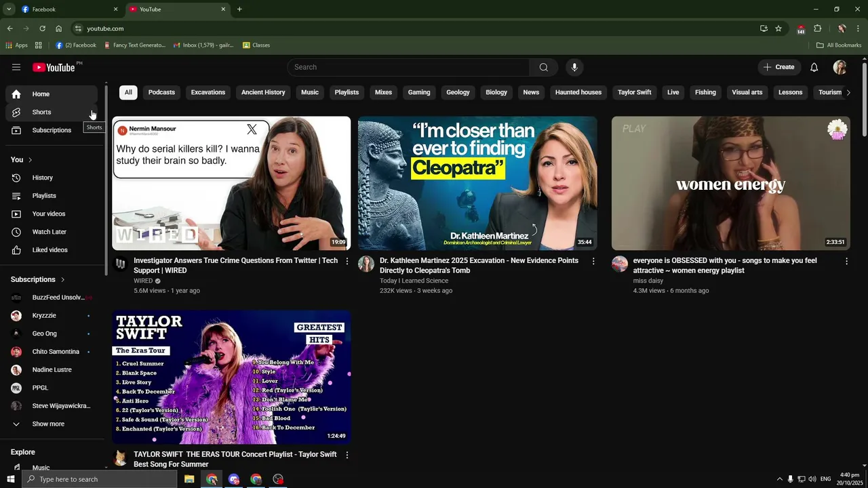Image resolution: width=868 pixels, height=488 pixels.
Task: Play the Taylor Swift Eras Tour thumbnail
Action: click(231, 378)
